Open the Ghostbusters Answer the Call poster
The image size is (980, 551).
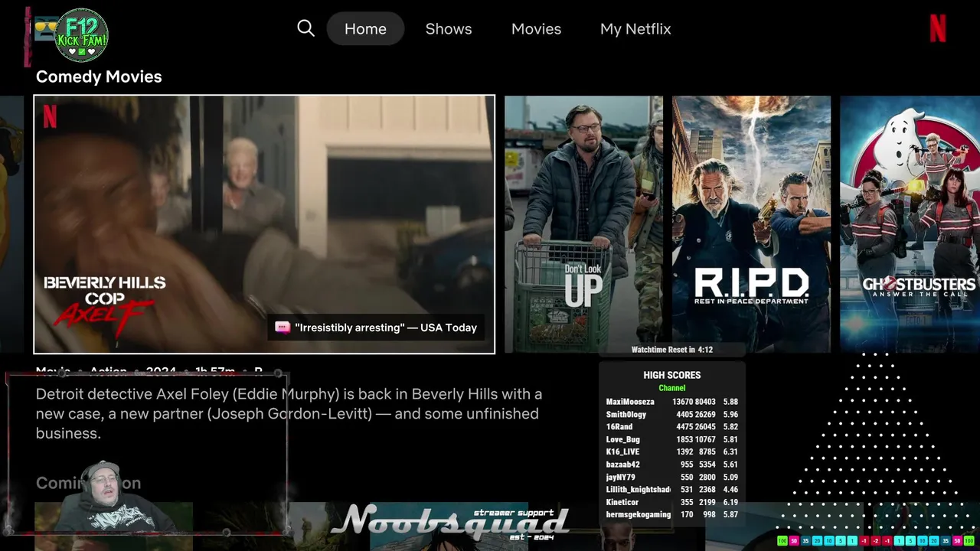910,224
